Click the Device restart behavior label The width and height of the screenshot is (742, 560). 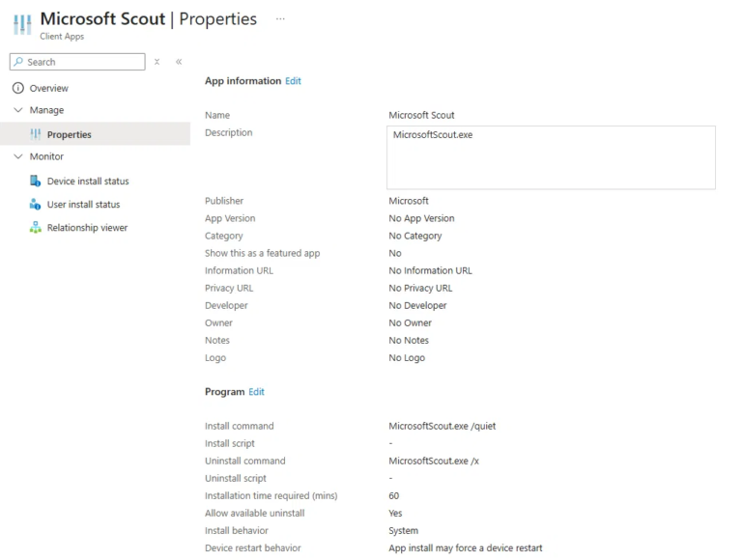tap(253, 547)
